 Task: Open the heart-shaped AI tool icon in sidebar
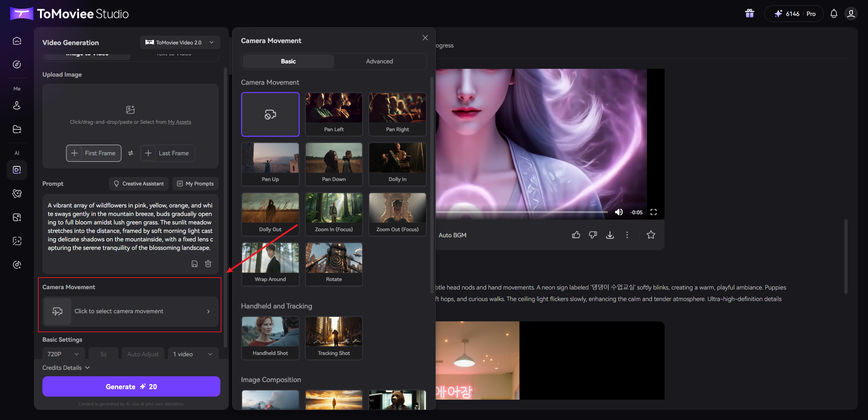tap(17, 194)
